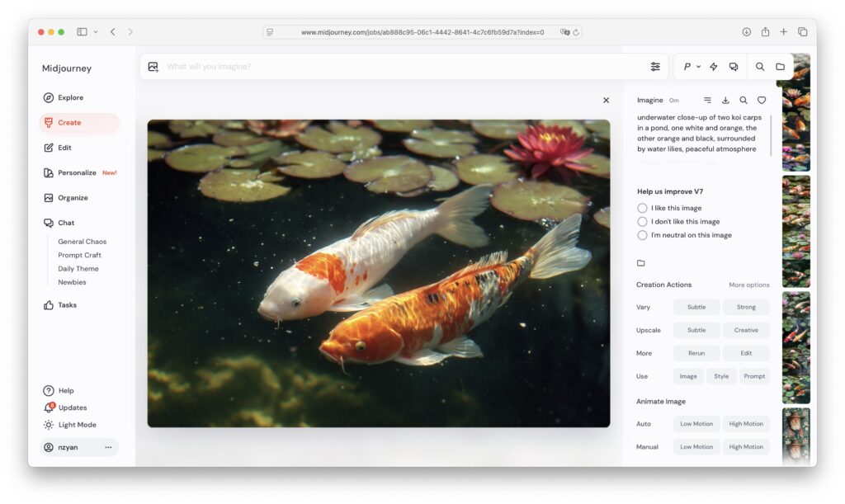Viewport: 845px width, 504px height.
Task: Open the General Chaos chat room
Action: click(x=82, y=242)
